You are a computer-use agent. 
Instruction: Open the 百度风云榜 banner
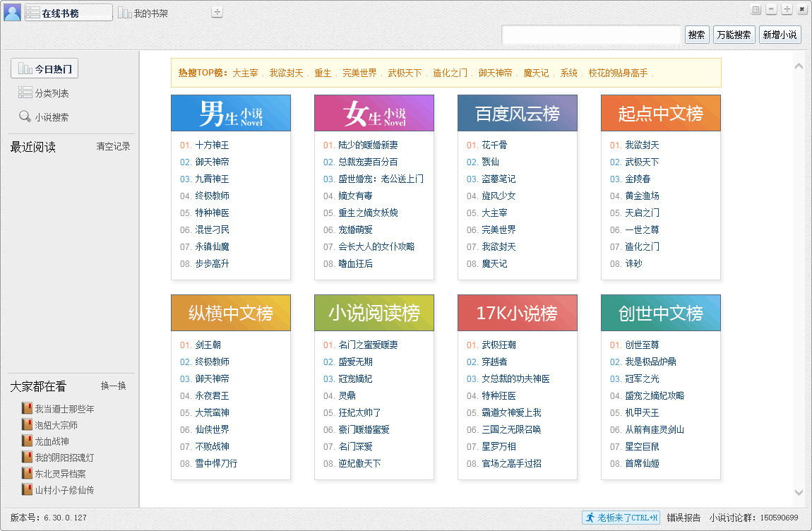click(x=518, y=113)
